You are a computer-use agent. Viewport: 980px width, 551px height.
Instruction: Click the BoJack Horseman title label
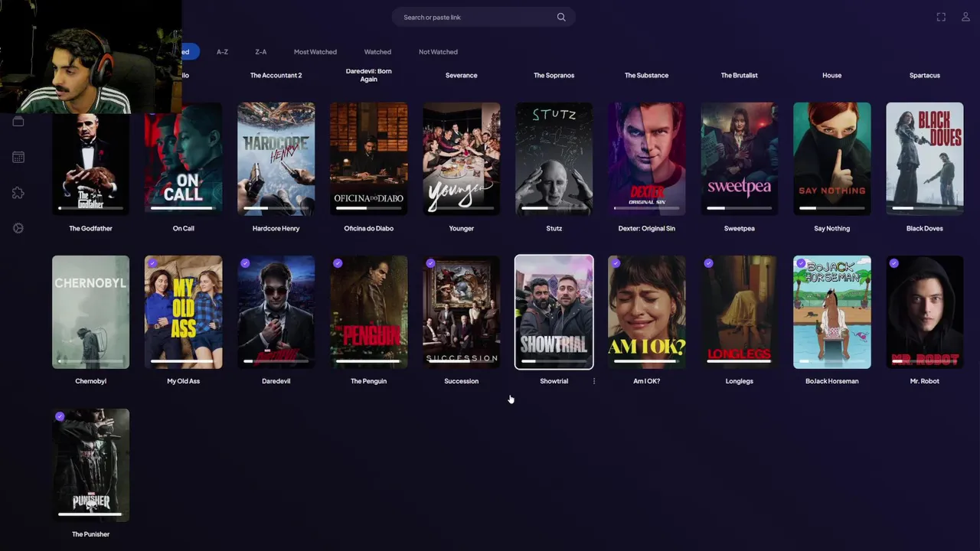coord(831,381)
